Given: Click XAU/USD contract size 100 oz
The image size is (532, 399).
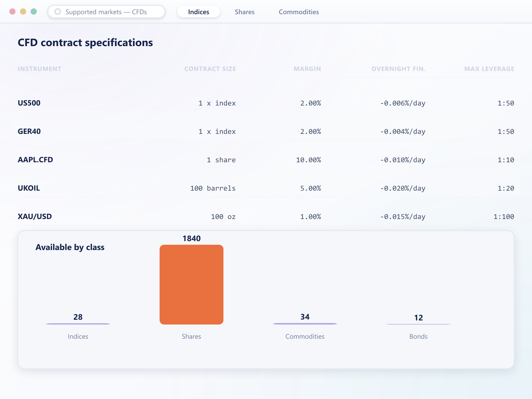Looking at the screenshot, I should pyautogui.click(x=223, y=217).
